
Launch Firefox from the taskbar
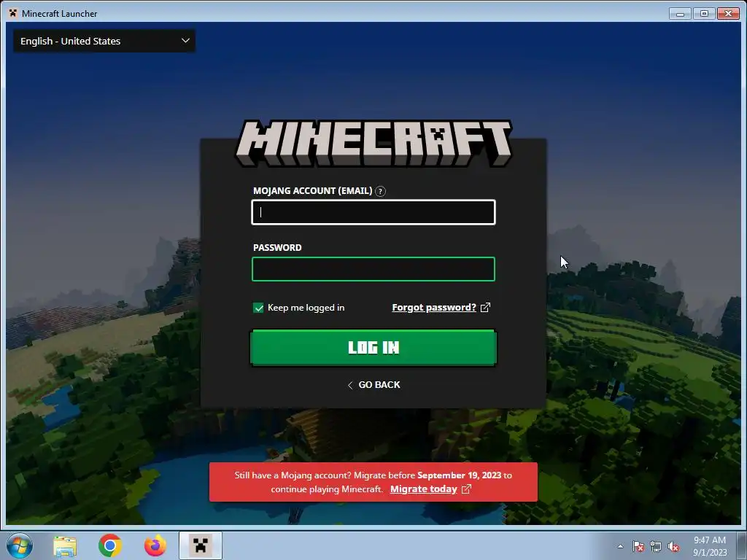(155, 545)
